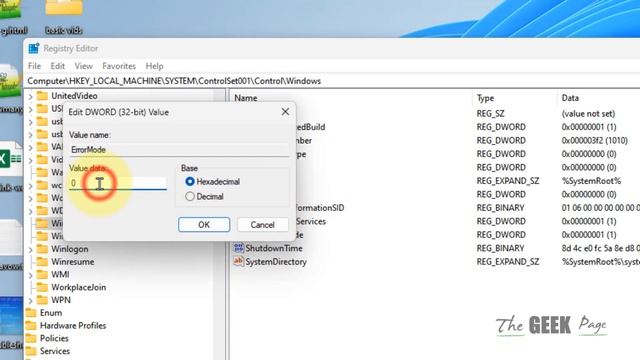Screen dimensions: 640x360
Task: Close the Edit DWORD dialog
Action: [285, 112]
